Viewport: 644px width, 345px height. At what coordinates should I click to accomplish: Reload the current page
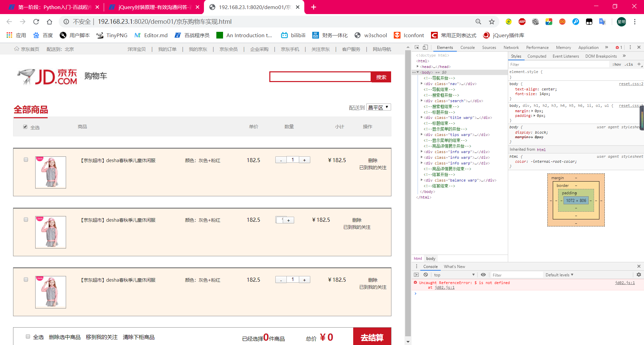(36, 22)
